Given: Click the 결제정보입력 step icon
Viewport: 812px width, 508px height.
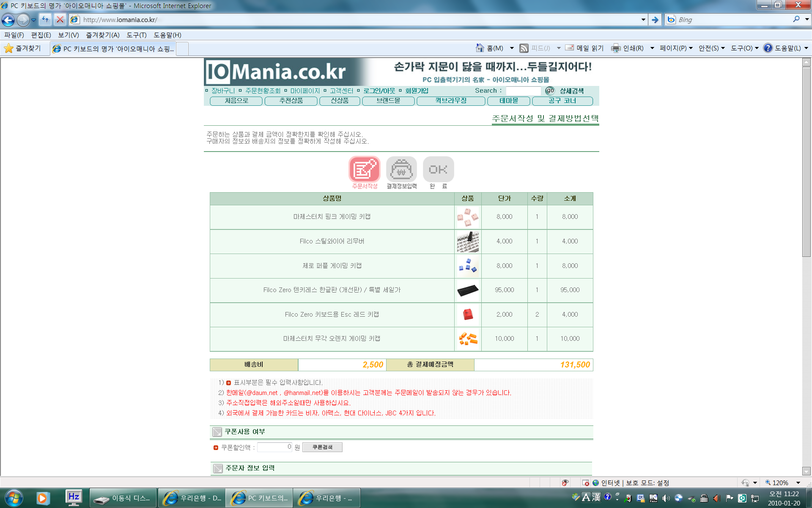Looking at the screenshot, I should [x=401, y=169].
